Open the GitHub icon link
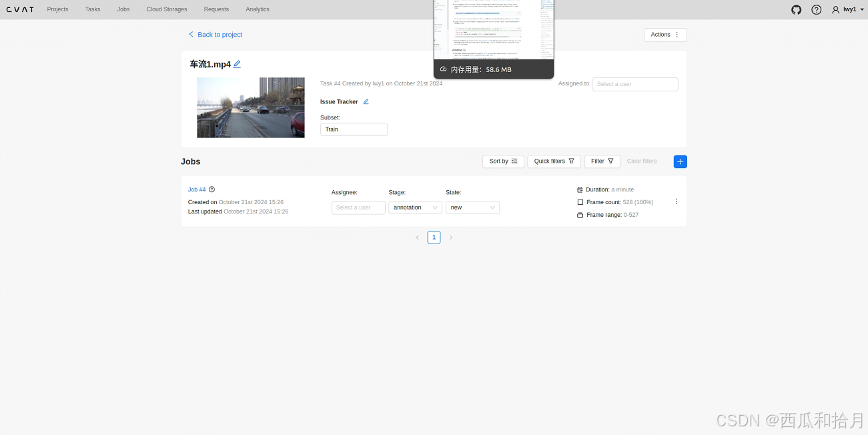 point(796,9)
